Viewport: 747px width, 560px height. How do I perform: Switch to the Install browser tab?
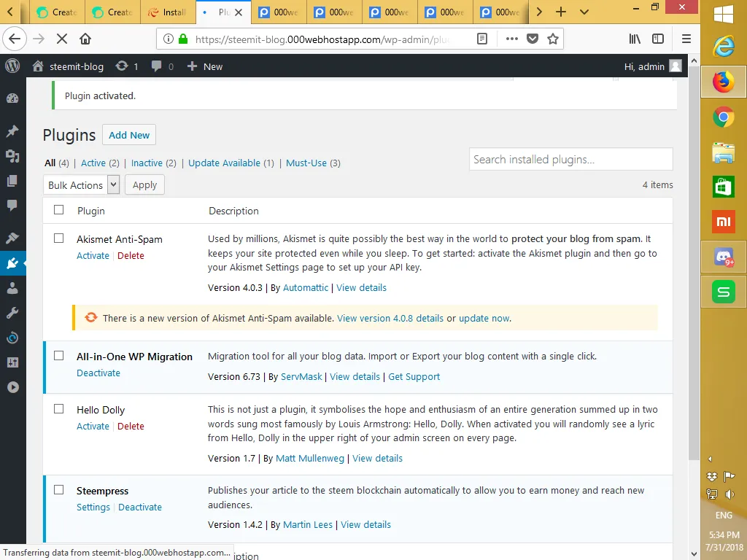click(169, 12)
